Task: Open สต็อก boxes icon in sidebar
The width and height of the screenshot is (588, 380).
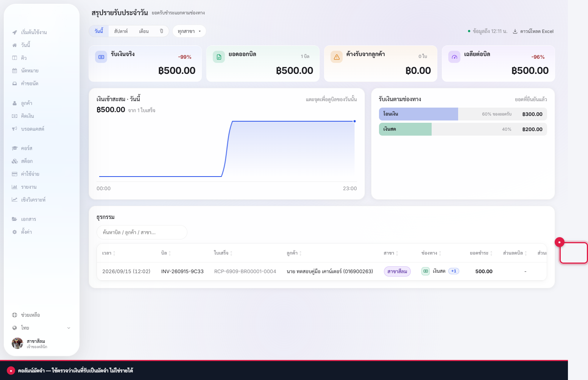Action: click(14, 161)
